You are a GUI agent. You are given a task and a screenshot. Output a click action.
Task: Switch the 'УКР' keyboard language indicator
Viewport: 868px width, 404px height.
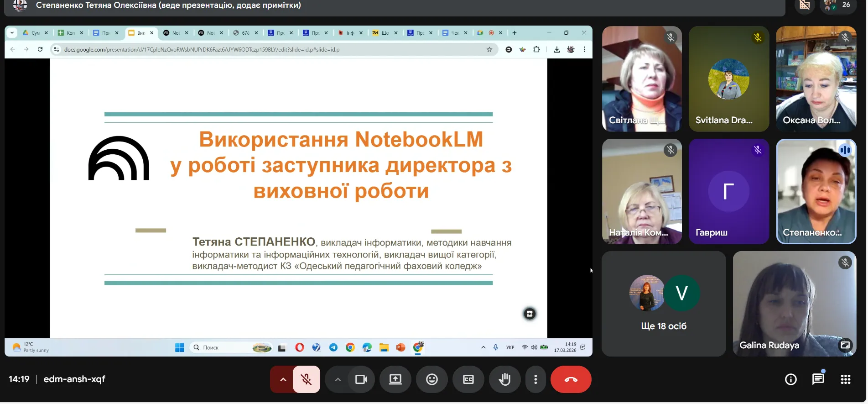[x=510, y=347]
